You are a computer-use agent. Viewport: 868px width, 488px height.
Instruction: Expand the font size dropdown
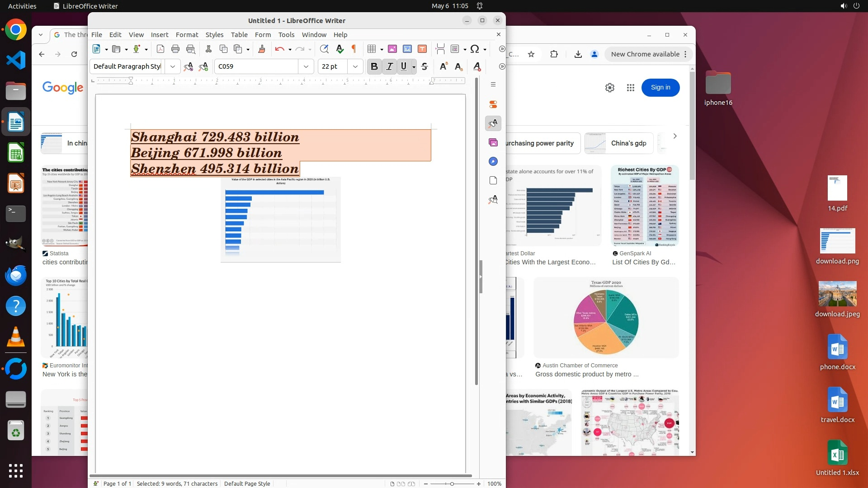pyautogui.click(x=355, y=66)
